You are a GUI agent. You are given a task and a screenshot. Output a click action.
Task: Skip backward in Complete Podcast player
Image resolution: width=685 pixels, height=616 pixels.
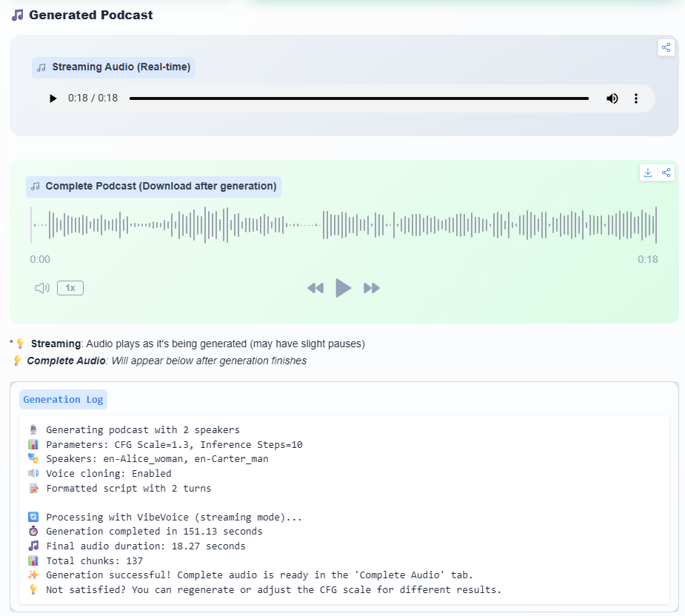(315, 288)
